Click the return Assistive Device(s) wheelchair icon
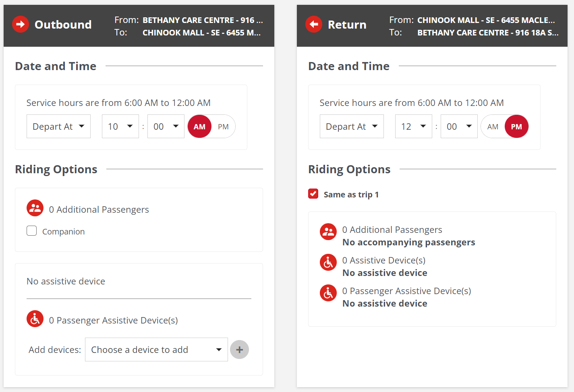Screen dimensions: 574x392 tap(328, 262)
